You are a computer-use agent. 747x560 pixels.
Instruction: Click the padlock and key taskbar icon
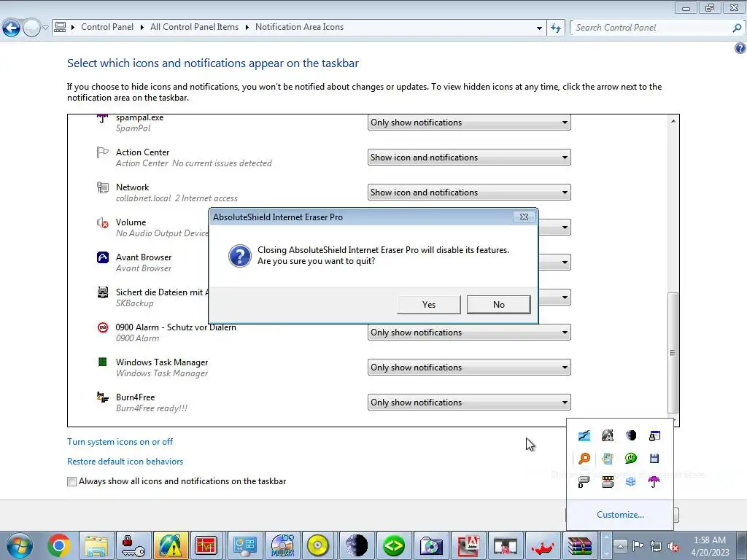coord(133,545)
